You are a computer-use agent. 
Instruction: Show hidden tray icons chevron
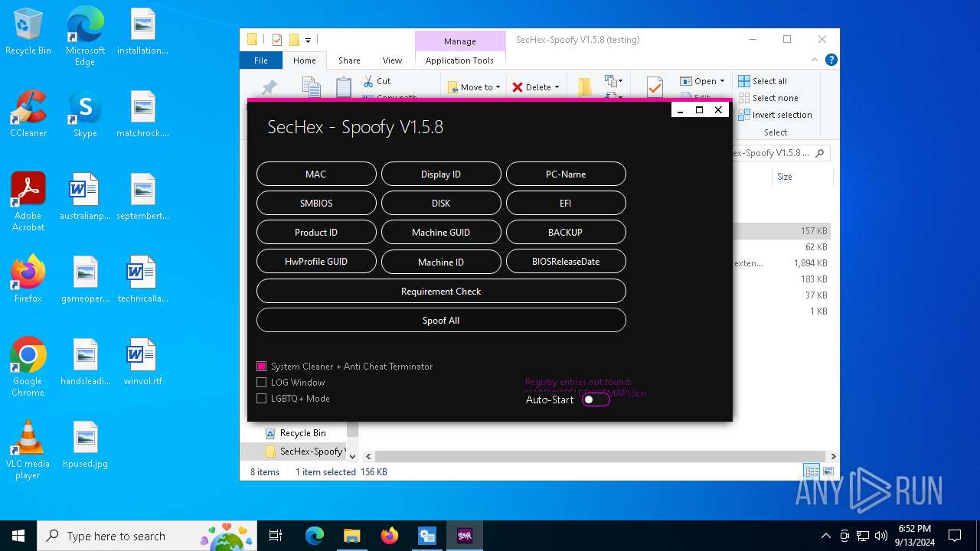coord(825,536)
